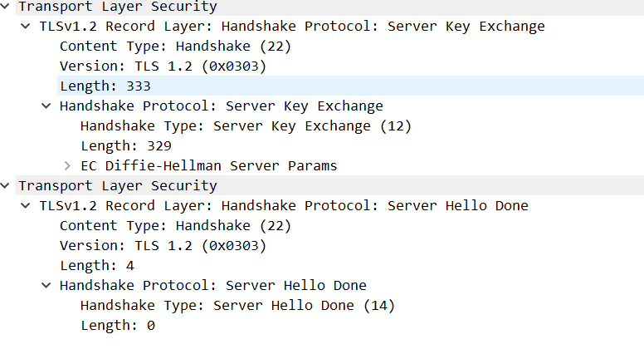Collapse the Server Hello Done record layer arrow
The width and height of the screenshot is (644, 349).
click(27, 206)
